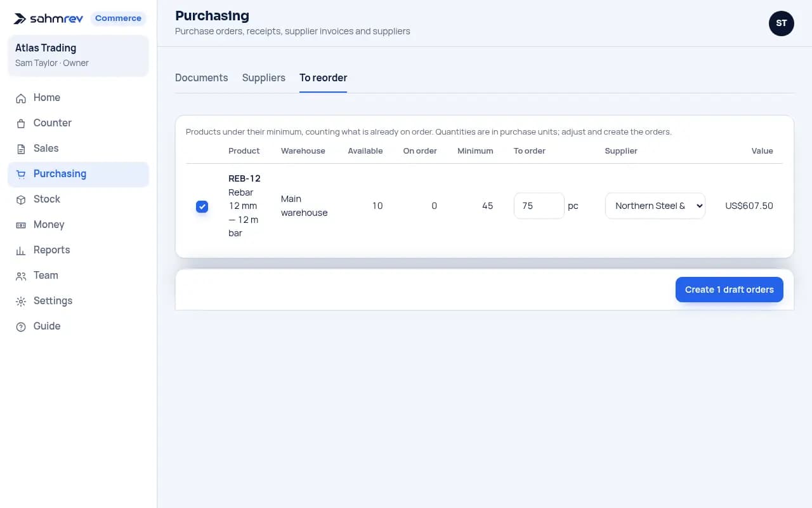
Task: Click the Supplier column header
Action: 621,151
